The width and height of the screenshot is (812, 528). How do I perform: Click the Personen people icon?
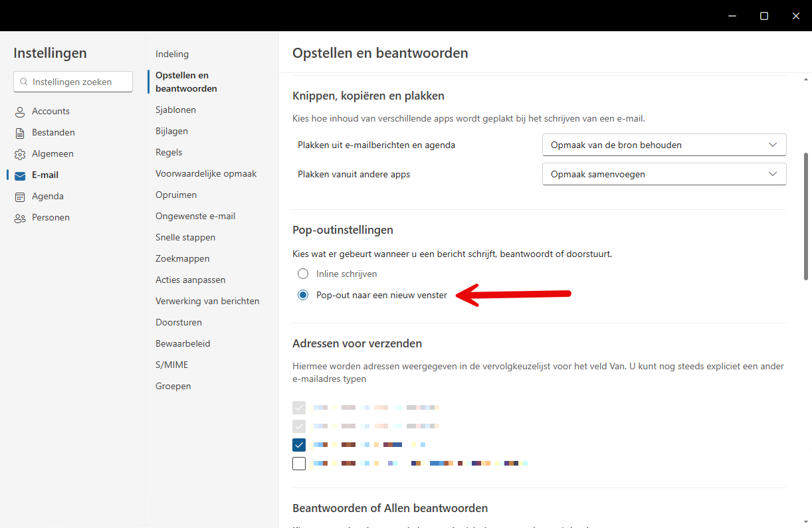click(20, 218)
